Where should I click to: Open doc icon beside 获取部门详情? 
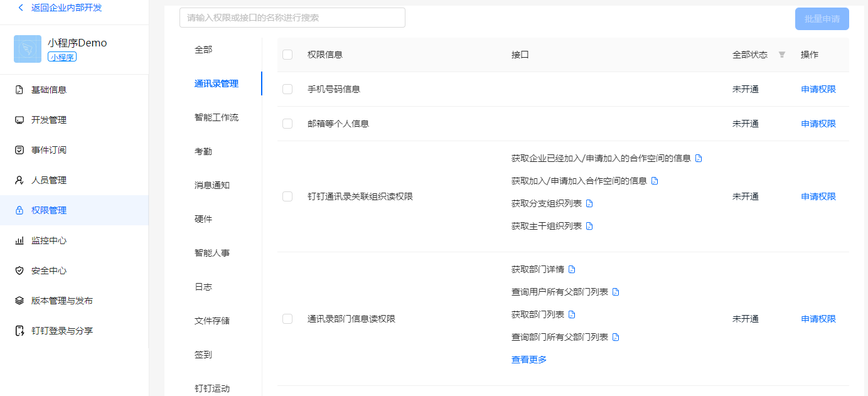[572, 269]
